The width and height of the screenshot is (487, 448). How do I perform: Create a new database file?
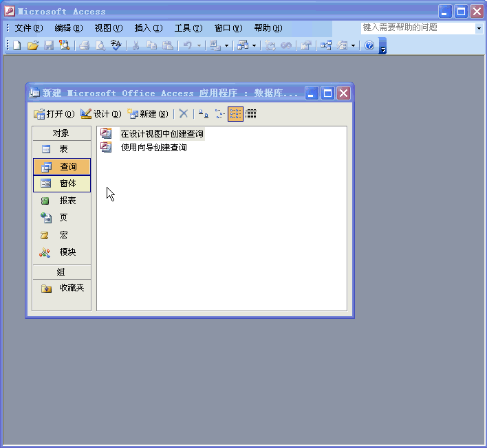click(x=17, y=45)
